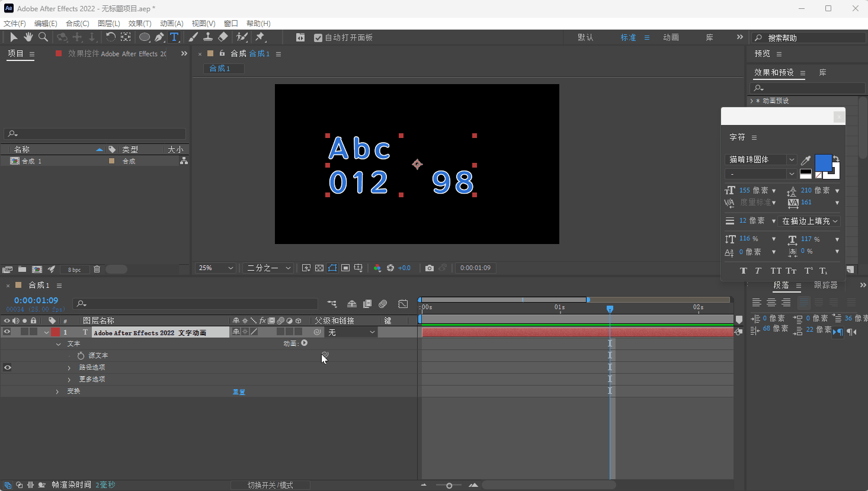This screenshot has width=868, height=491.
Task: Toggle superscript in Character panel
Action: click(808, 271)
